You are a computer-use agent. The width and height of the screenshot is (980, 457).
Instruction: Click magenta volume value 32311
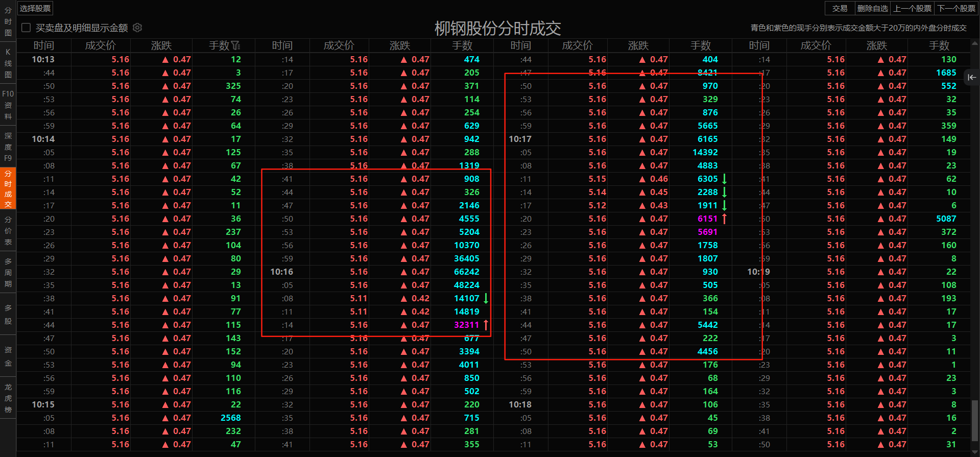click(x=466, y=325)
